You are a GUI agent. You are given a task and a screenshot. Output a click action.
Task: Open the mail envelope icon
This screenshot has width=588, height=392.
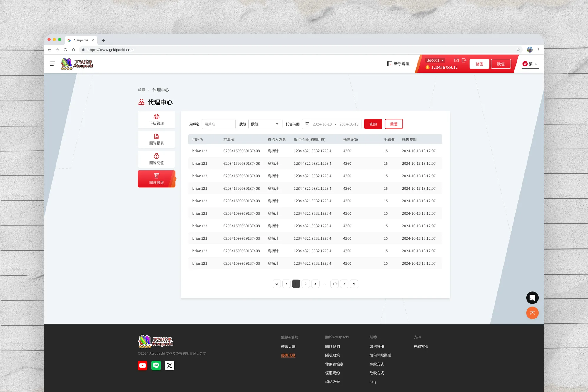pyautogui.click(x=456, y=60)
